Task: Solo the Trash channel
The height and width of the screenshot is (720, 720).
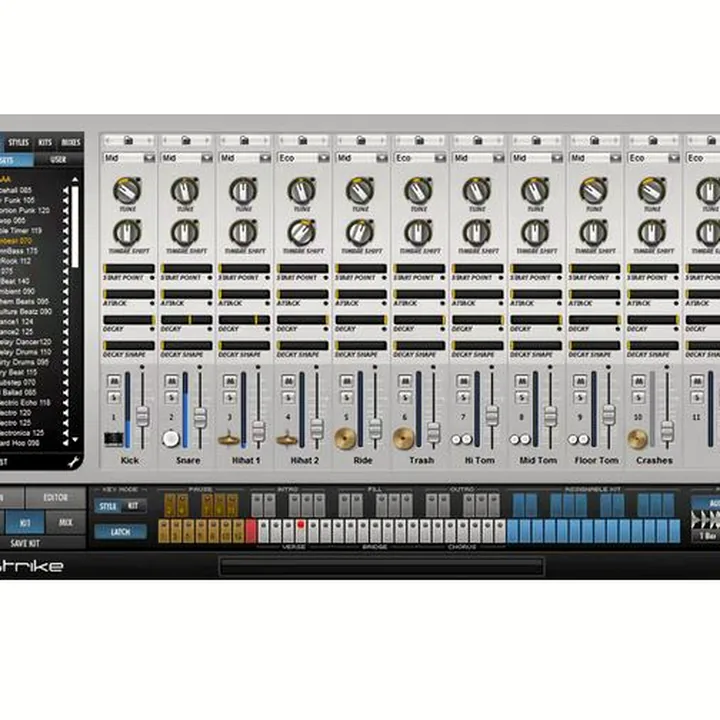Action: [x=405, y=398]
